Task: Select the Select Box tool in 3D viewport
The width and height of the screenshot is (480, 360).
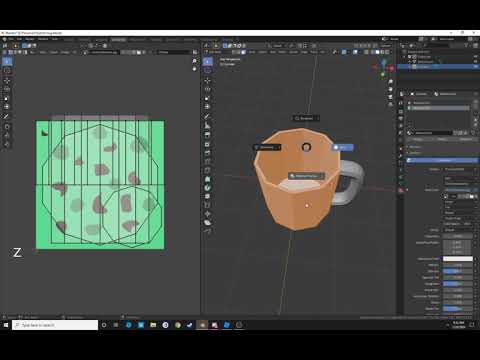Action: click(207, 61)
